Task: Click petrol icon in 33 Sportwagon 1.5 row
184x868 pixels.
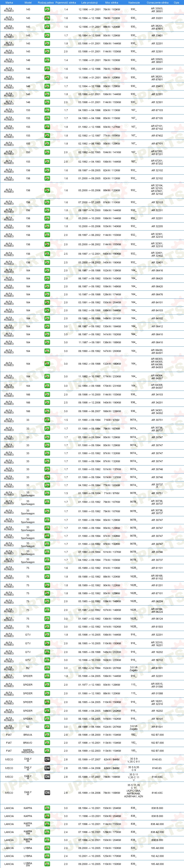Action: (47, 493)
